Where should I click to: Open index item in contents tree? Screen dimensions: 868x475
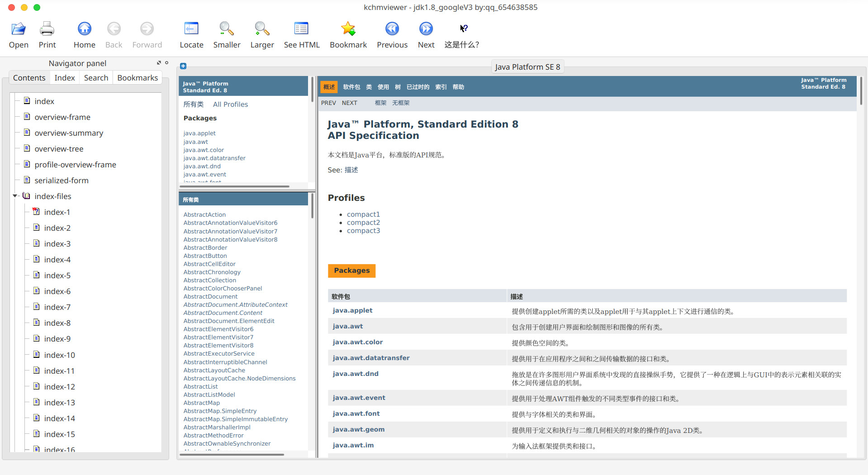click(44, 101)
